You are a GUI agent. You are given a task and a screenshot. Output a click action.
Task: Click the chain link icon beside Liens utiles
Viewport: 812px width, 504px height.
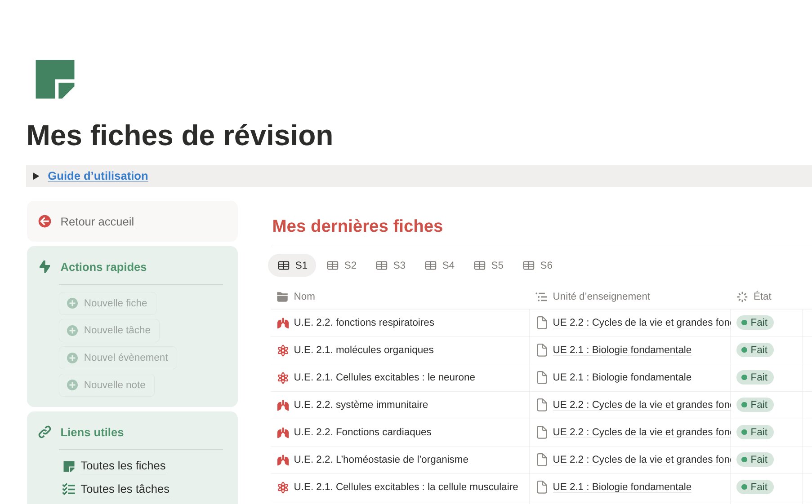(45, 432)
